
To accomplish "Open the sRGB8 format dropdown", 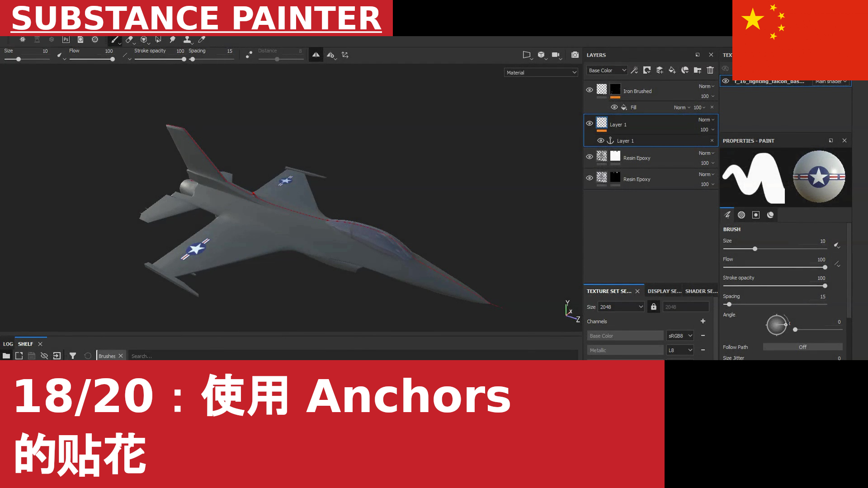I will pos(680,336).
